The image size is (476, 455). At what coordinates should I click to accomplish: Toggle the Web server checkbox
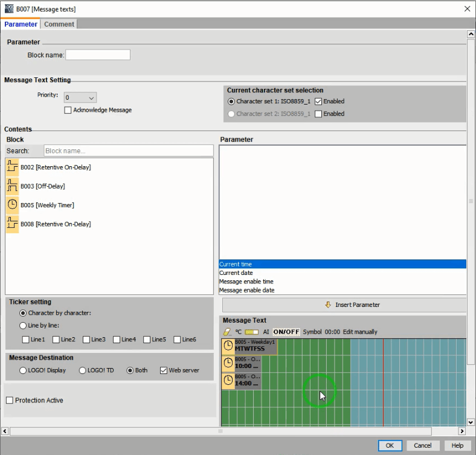click(x=164, y=370)
